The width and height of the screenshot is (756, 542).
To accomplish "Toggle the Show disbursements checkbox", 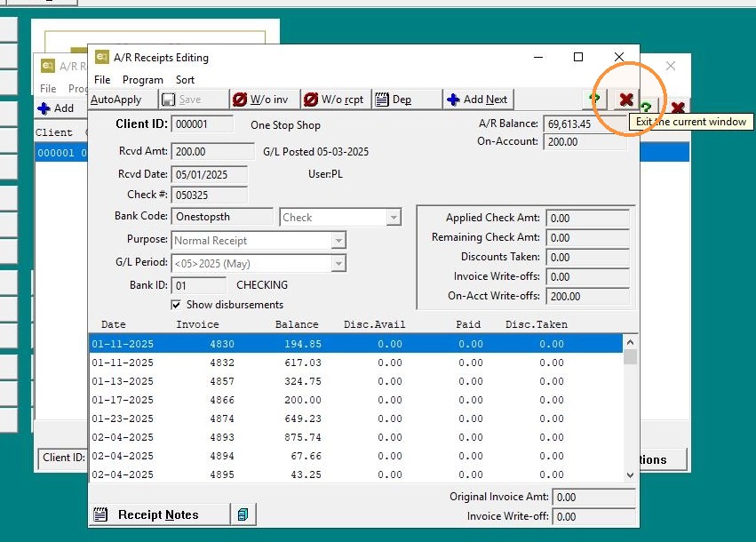I will click(176, 305).
